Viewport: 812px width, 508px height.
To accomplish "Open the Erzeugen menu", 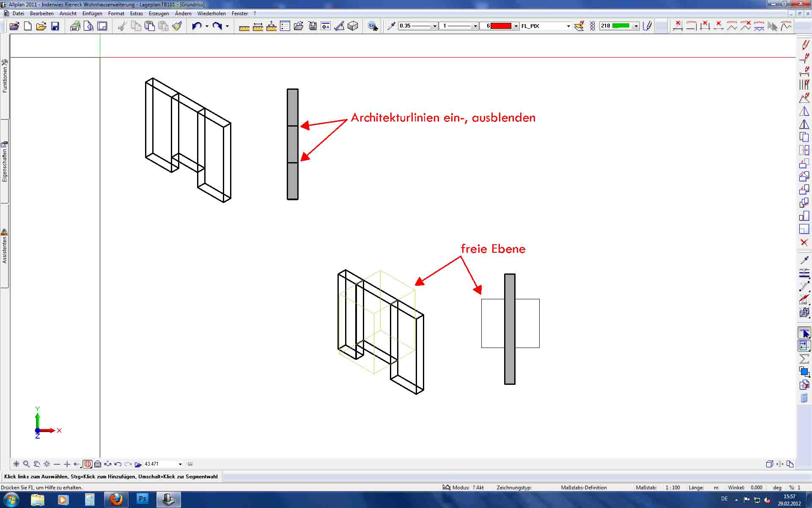I will point(159,14).
